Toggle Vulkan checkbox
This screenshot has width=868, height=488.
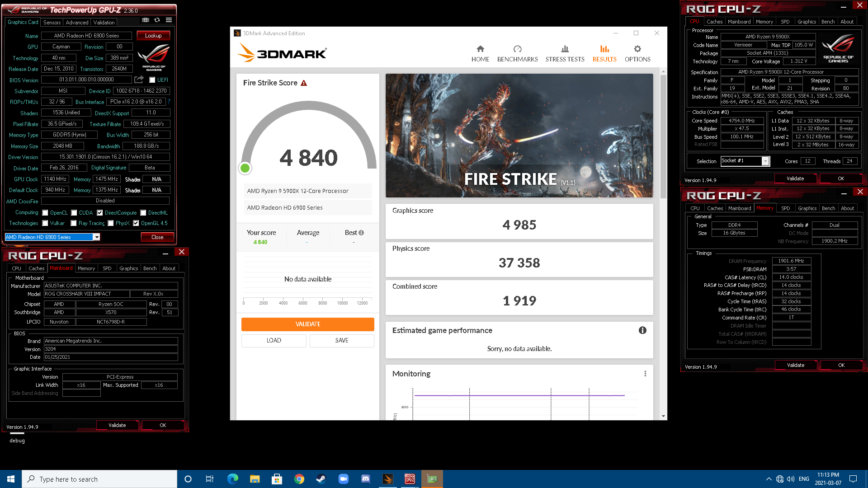(45, 223)
